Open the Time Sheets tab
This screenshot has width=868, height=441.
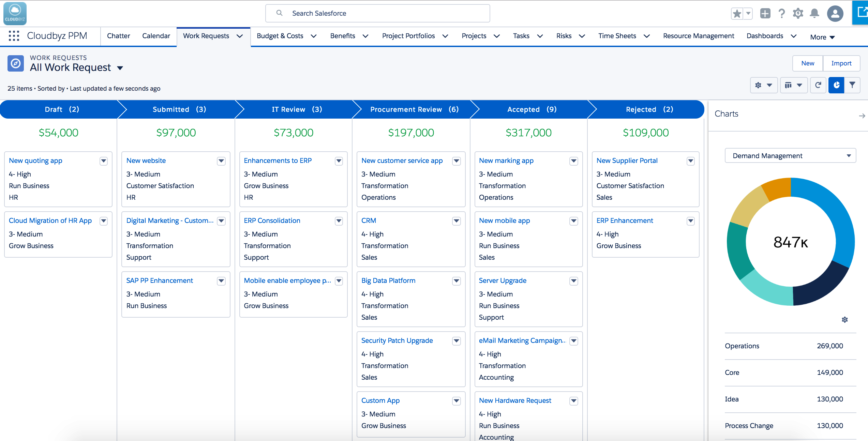click(617, 36)
